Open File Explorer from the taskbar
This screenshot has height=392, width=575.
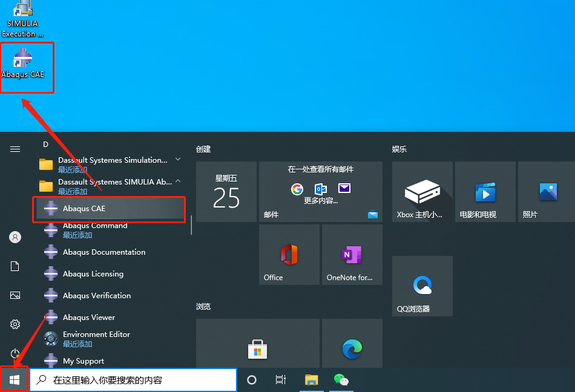(x=311, y=380)
